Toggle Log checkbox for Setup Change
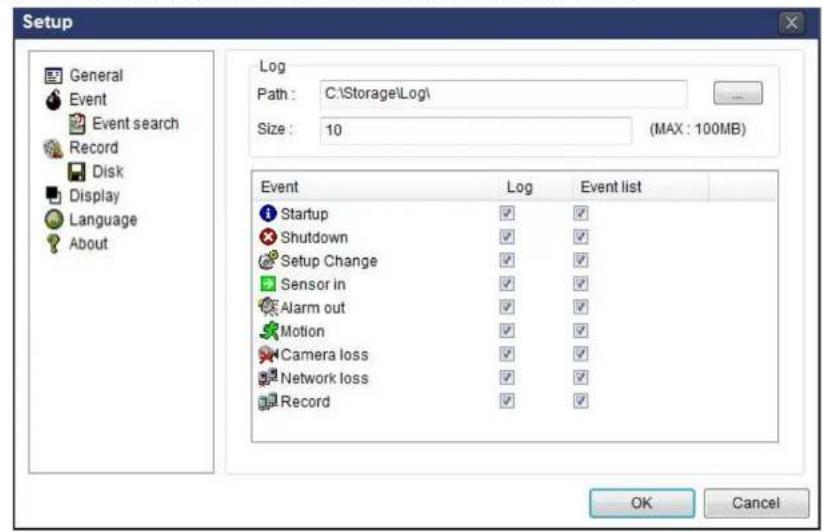 click(507, 260)
